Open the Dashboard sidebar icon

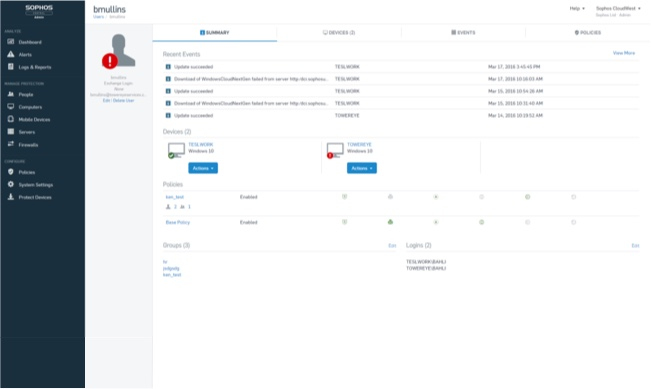coord(11,42)
